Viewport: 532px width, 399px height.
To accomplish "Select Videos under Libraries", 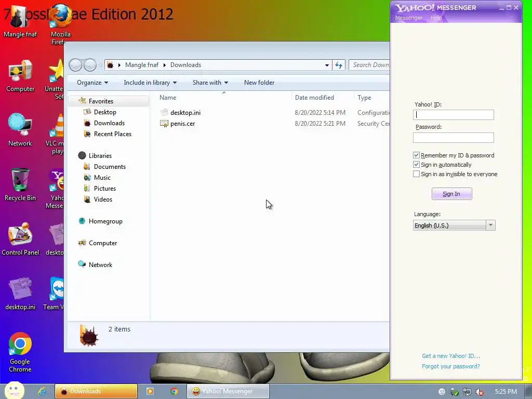I will pos(103,199).
